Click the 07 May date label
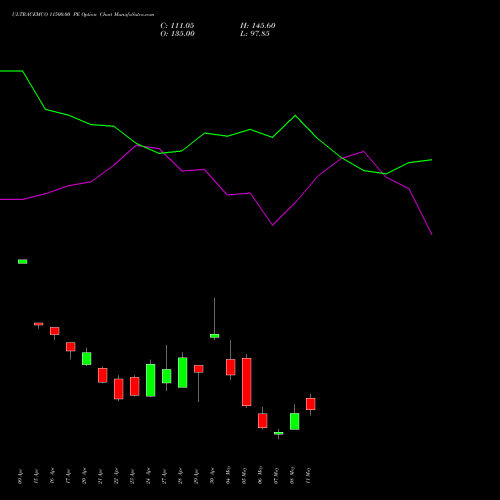This screenshot has width=500, height=500. click(x=276, y=475)
